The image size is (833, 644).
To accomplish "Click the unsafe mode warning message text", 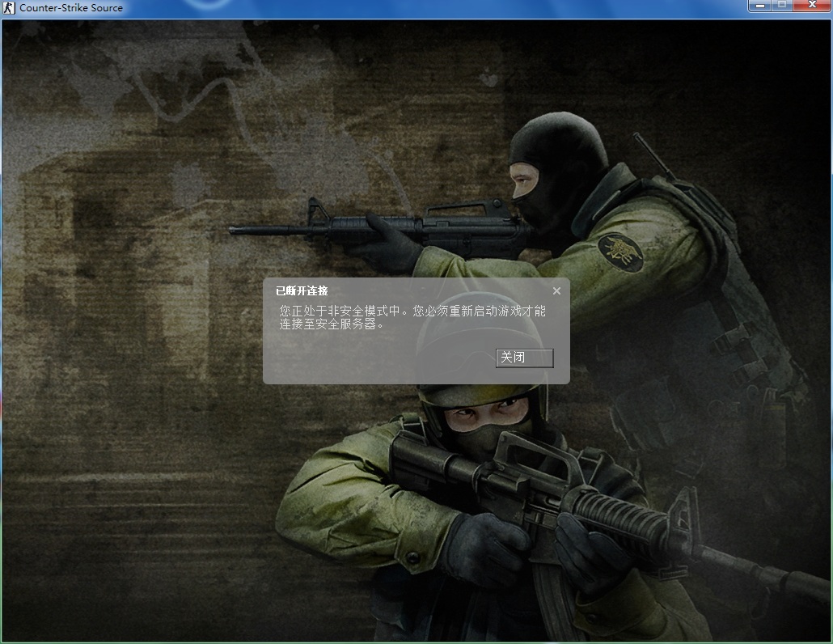I will (412, 317).
